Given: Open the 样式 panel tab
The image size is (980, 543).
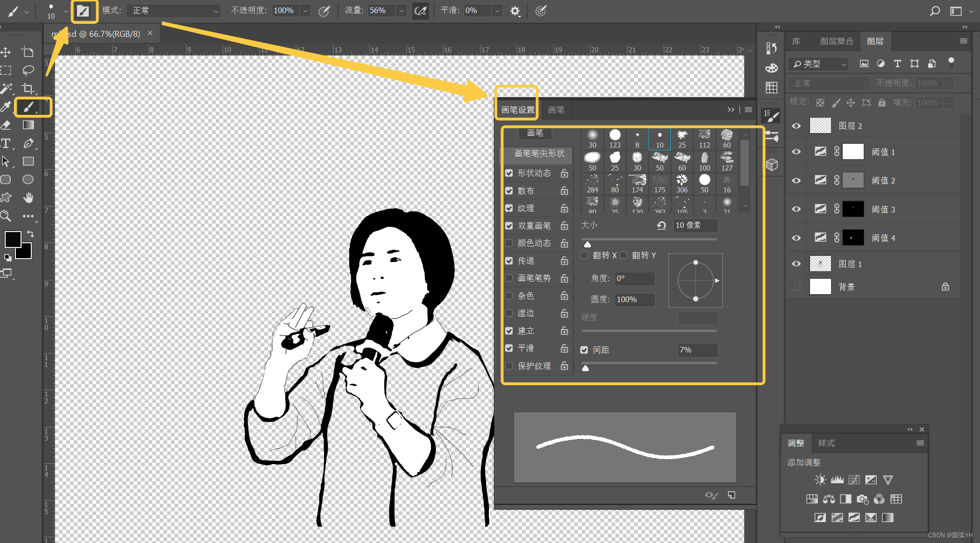Looking at the screenshot, I should pyautogui.click(x=826, y=443).
